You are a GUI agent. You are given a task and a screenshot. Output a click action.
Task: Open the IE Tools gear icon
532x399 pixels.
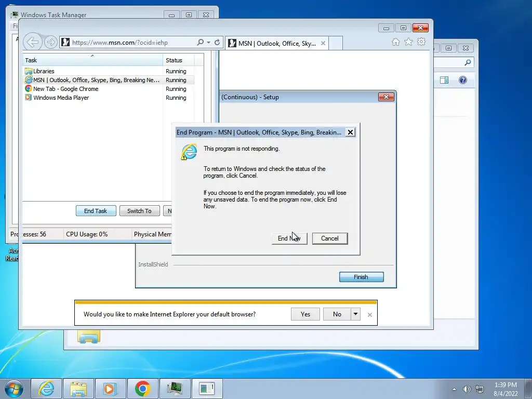point(421,42)
